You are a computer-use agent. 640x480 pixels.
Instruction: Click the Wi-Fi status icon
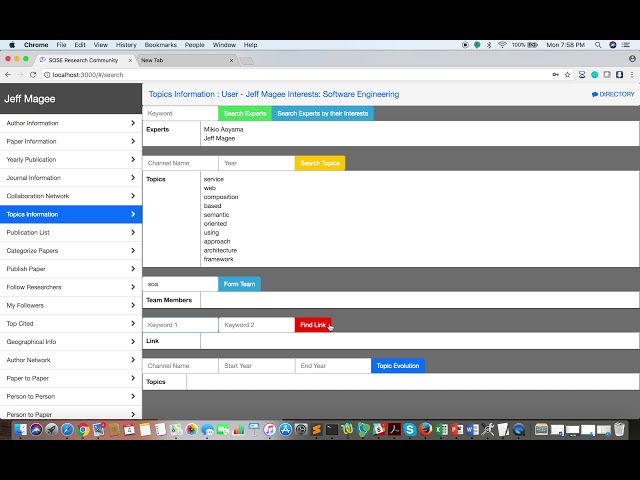502,45
